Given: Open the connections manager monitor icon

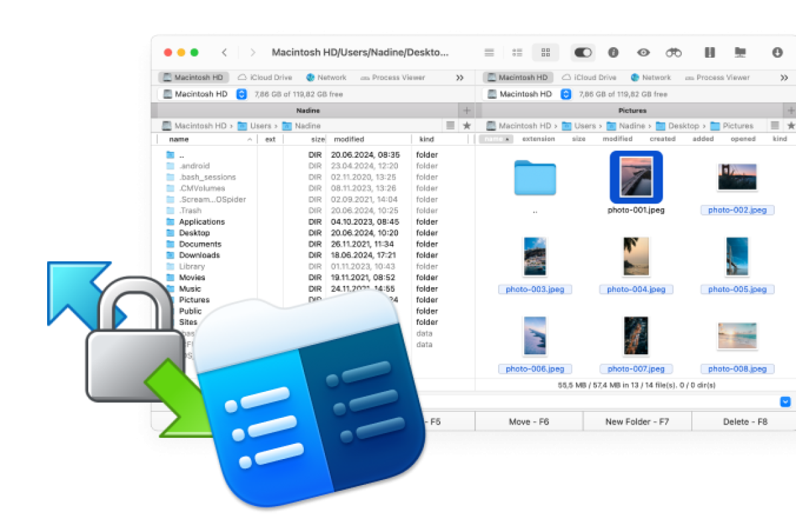Looking at the screenshot, I should [740, 52].
